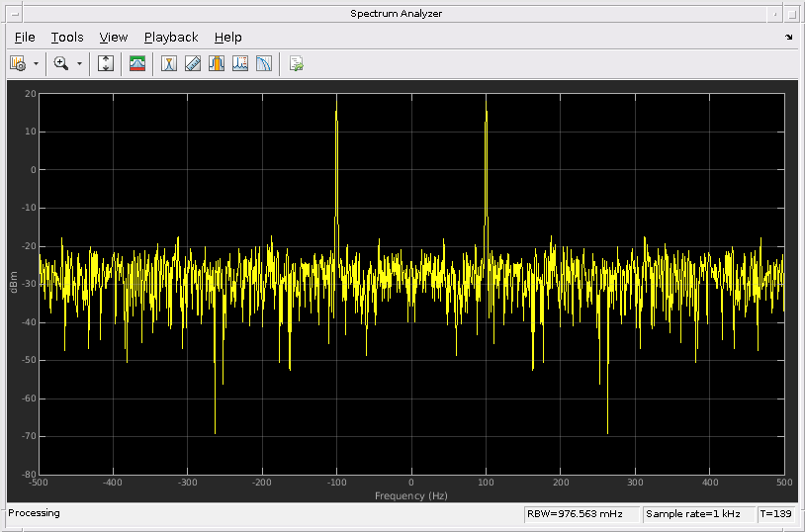The width and height of the screenshot is (805, 532).
Task: Select the Zoom magnifier tool
Action: [61, 63]
